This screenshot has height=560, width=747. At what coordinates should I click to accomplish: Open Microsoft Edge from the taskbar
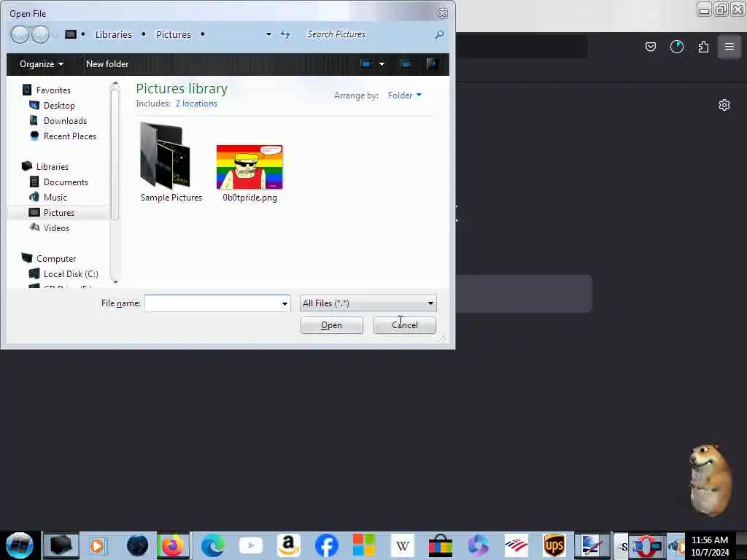point(212,545)
